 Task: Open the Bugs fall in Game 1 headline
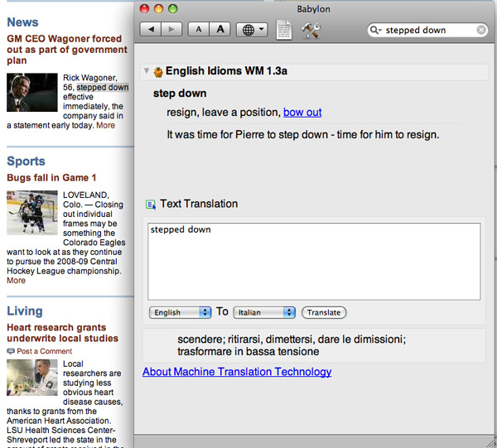click(51, 177)
